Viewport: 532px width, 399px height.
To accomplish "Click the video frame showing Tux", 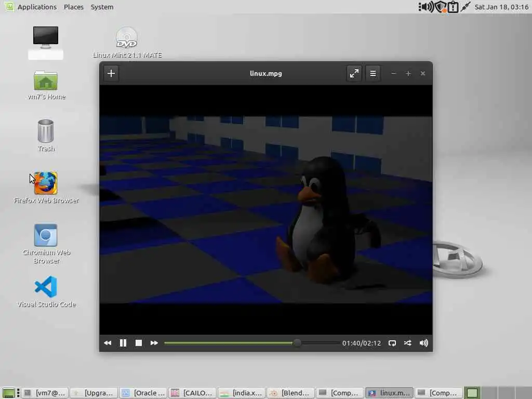I will [x=265, y=209].
